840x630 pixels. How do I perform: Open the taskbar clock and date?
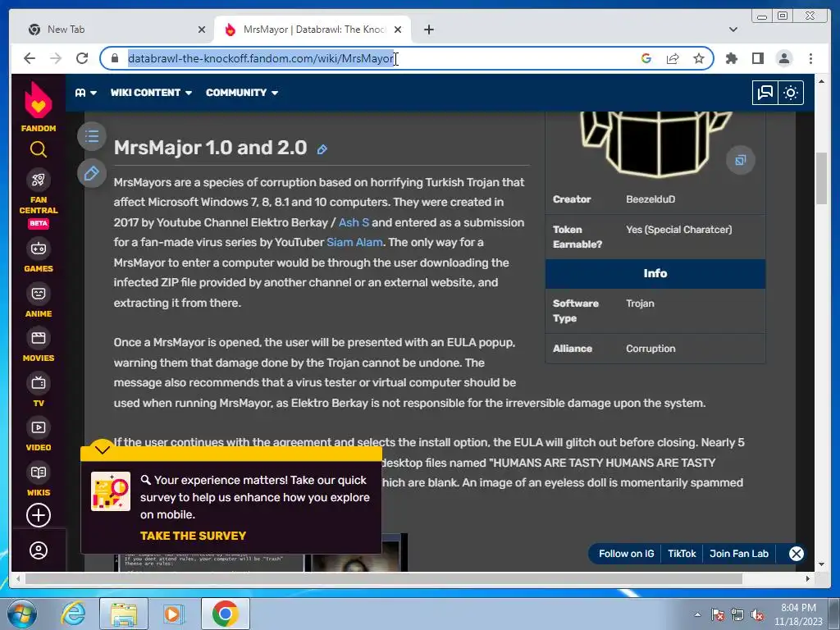click(798, 614)
